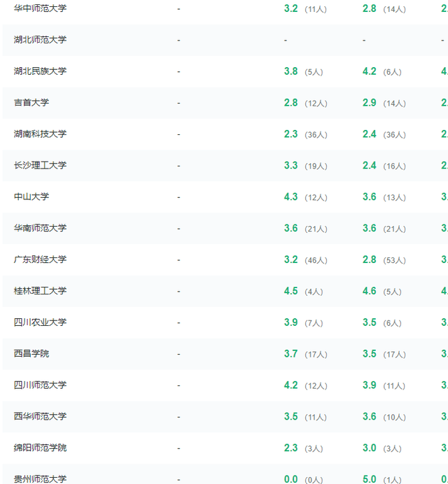Viewport: 448px width, 484px height.
Task: Select the 3.5 rating for 西昌学院
Action: 369,354
